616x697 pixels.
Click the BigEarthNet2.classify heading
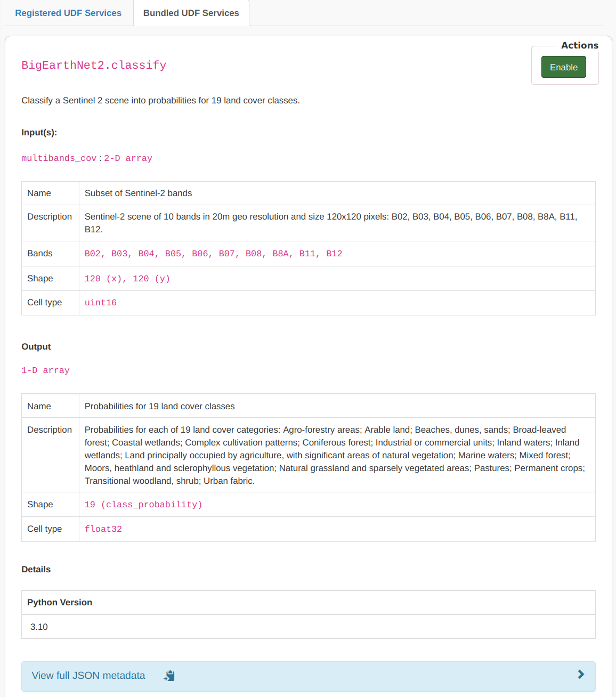point(94,66)
